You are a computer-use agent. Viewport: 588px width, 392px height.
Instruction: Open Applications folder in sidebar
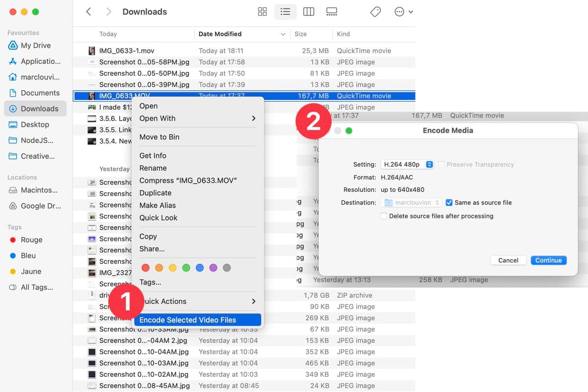pyautogui.click(x=35, y=61)
